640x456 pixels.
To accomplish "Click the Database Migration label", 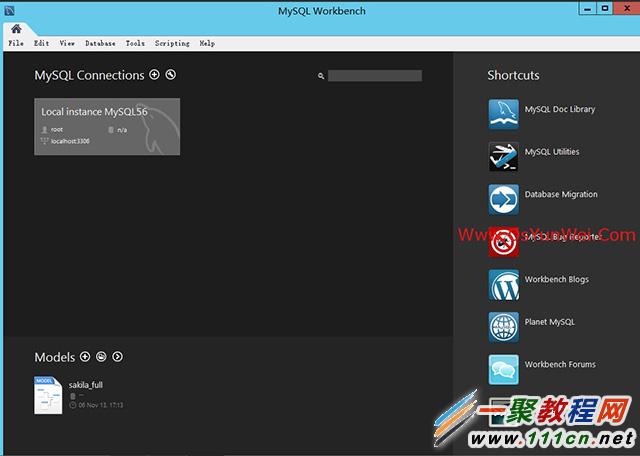I will (561, 194).
